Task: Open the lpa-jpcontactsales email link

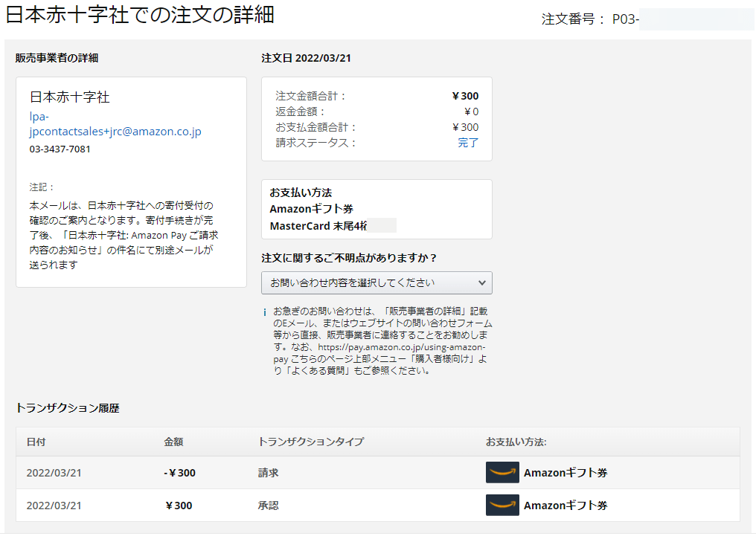Action: (x=115, y=123)
